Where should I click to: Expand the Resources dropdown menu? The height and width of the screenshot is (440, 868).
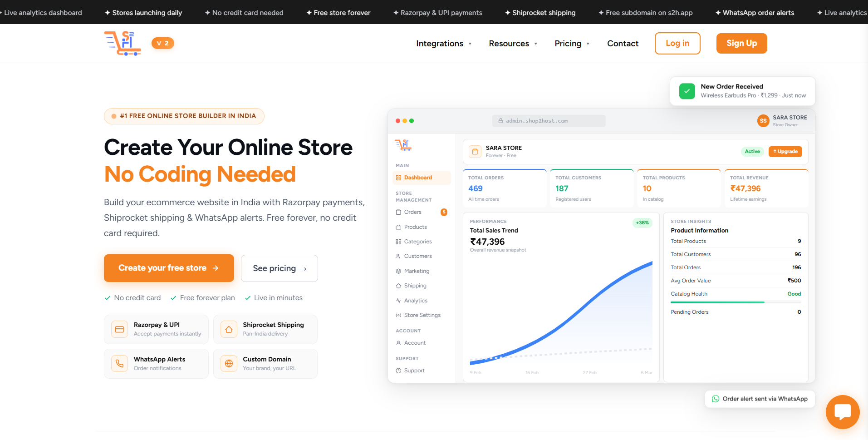click(513, 44)
